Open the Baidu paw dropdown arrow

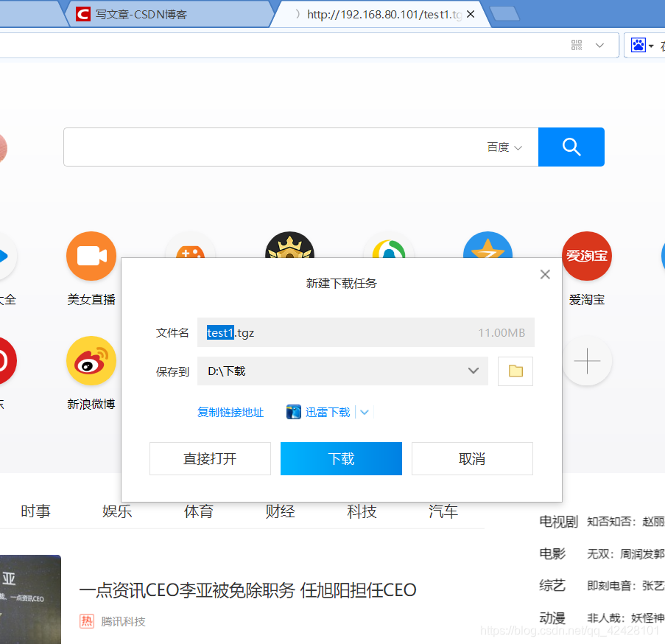651,46
